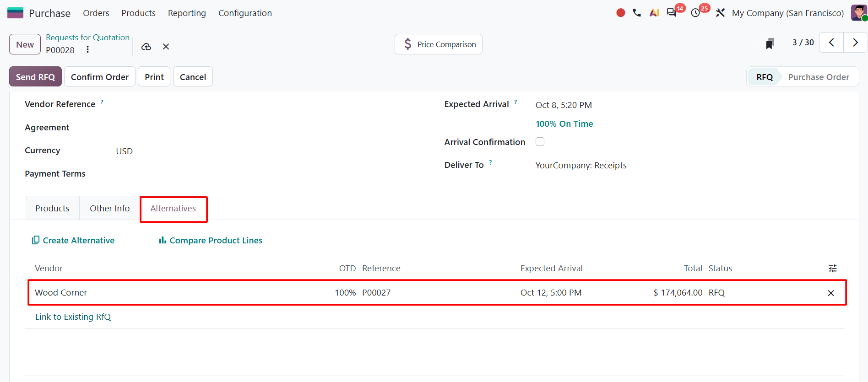Open the company switcher My Company (San Francisco)

[788, 13]
